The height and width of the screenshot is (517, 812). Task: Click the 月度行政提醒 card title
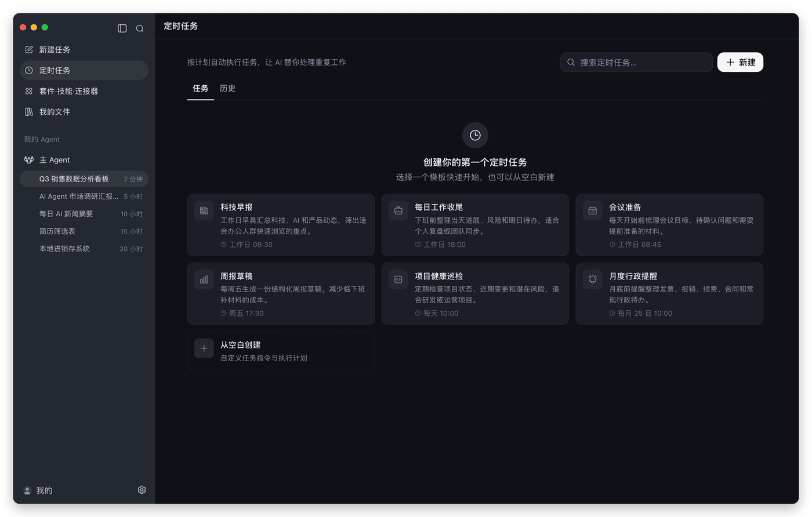(x=633, y=276)
